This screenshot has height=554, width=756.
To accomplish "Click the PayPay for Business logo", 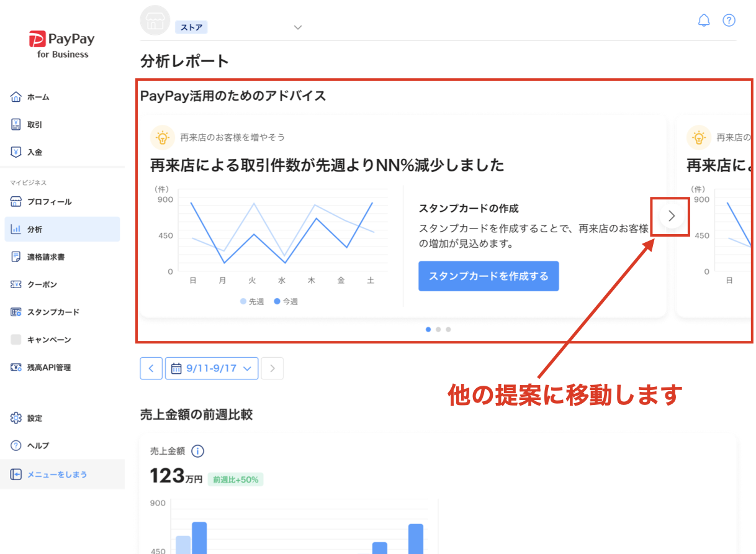I will (62, 44).
